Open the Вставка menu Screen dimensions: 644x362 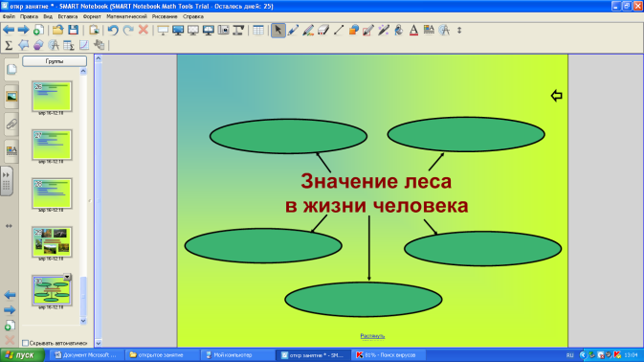click(x=67, y=17)
